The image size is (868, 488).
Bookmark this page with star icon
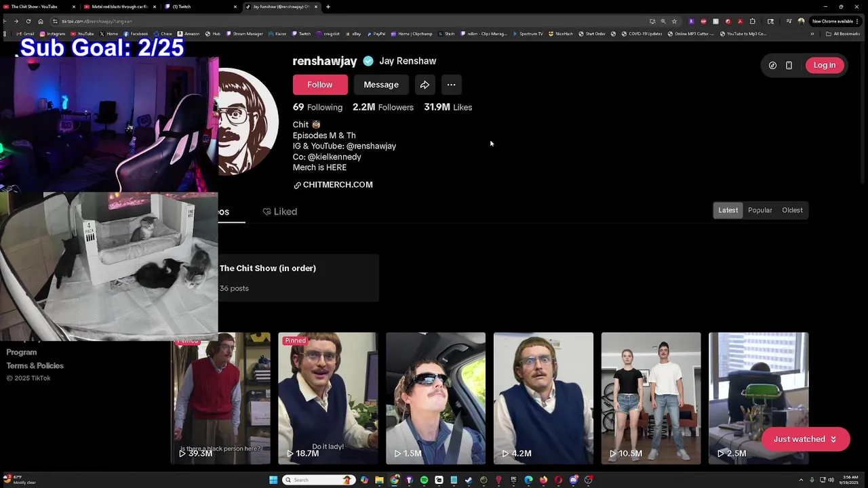tap(674, 21)
